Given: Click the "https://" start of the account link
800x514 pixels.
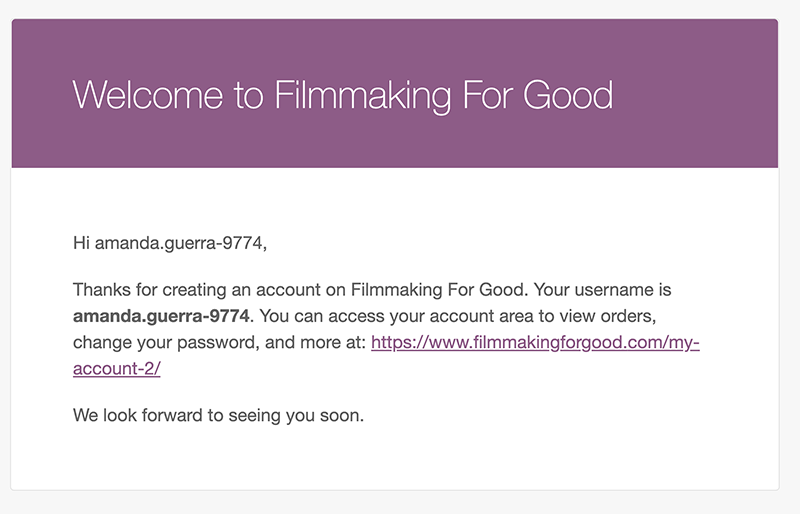Looking at the screenshot, I should (393, 342).
